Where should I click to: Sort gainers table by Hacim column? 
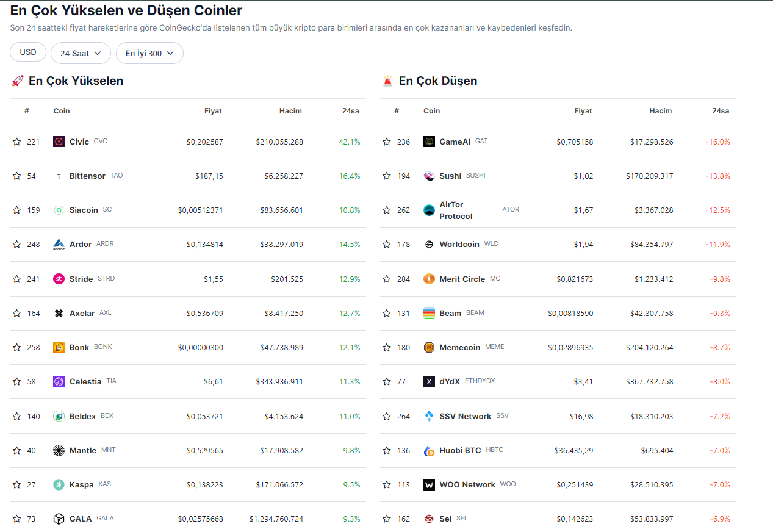tap(290, 111)
